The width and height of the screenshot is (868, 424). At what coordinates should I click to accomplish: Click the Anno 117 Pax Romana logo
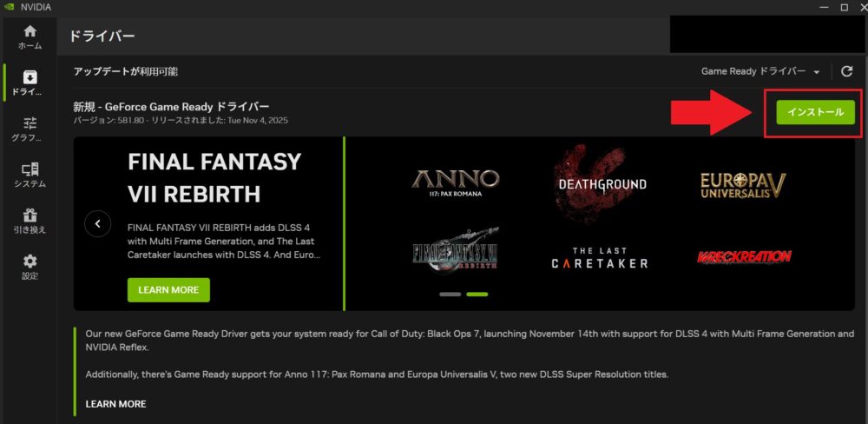tap(455, 183)
